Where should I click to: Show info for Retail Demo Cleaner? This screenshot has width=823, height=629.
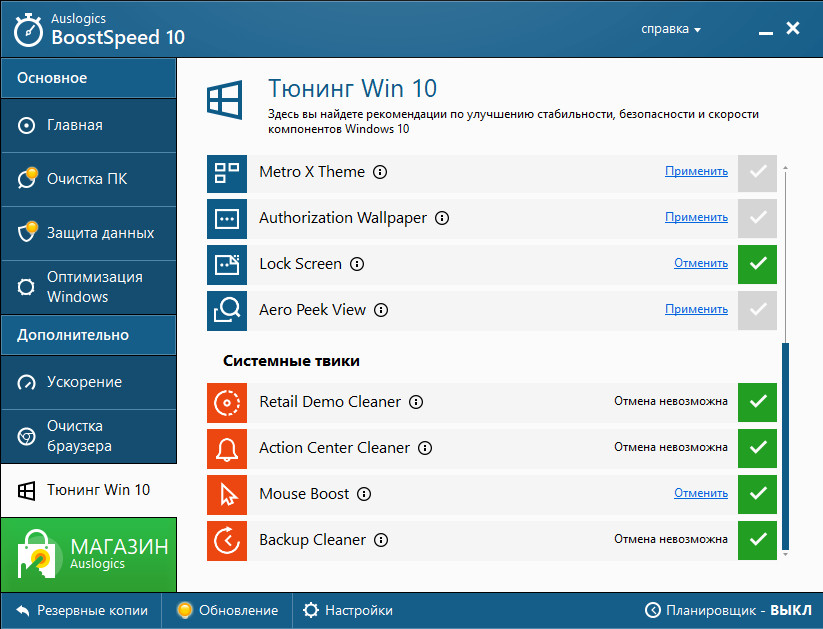click(x=416, y=402)
